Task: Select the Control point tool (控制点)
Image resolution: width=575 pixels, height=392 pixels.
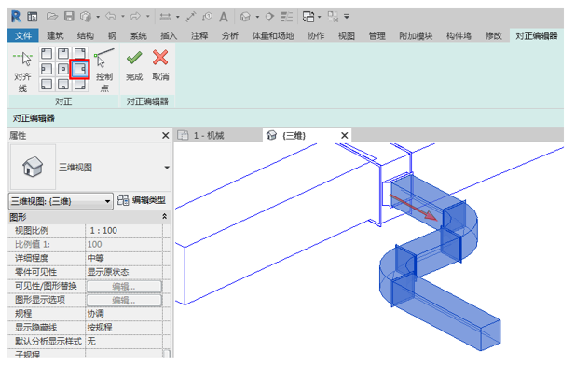Action: coord(104,71)
